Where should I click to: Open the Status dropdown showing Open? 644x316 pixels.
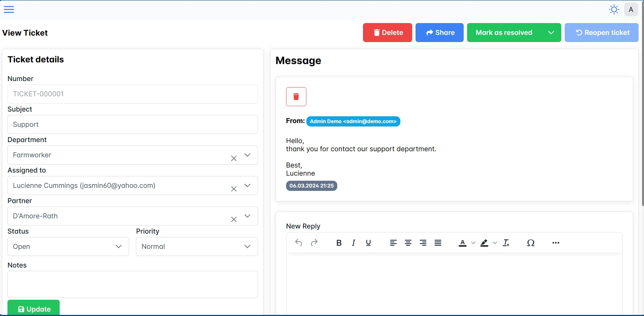[x=68, y=246]
